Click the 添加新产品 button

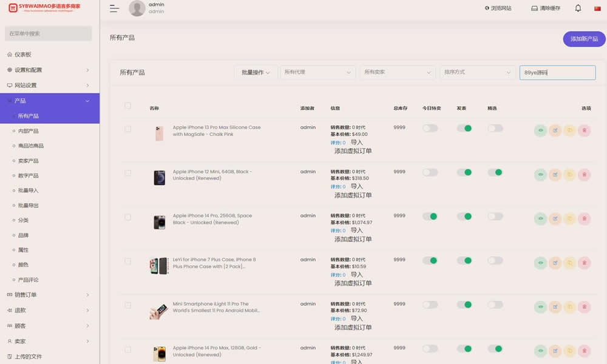[584, 39]
